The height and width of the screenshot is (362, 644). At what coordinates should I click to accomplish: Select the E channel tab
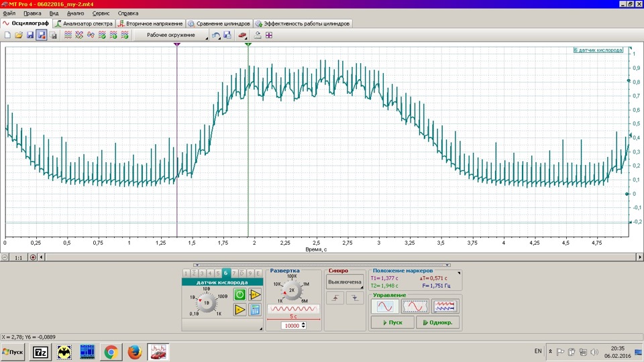click(x=258, y=274)
